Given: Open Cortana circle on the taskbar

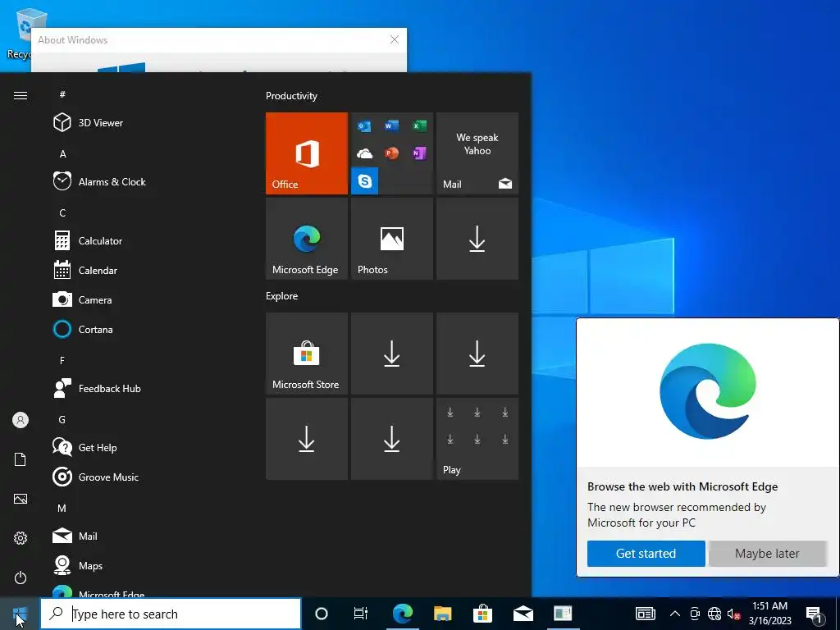Looking at the screenshot, I should click(322, 614).
